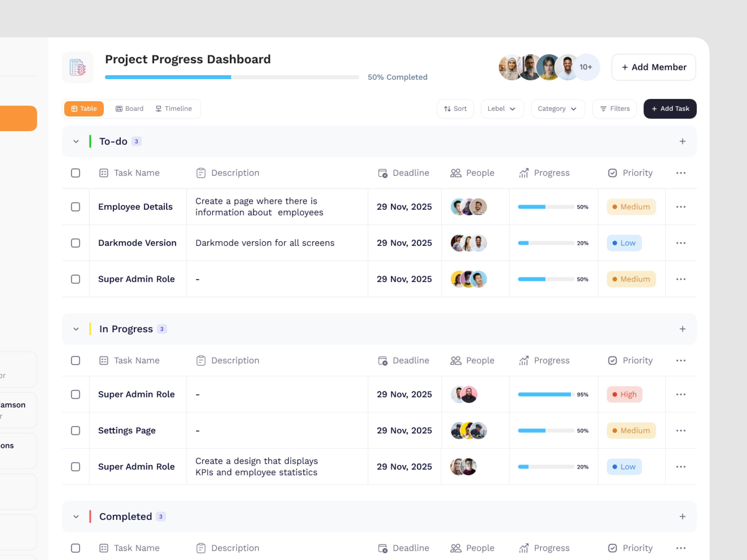This screenshot has width=747, height=560.
Task: Open column options dots in To-do header
Action: point(681,173)
